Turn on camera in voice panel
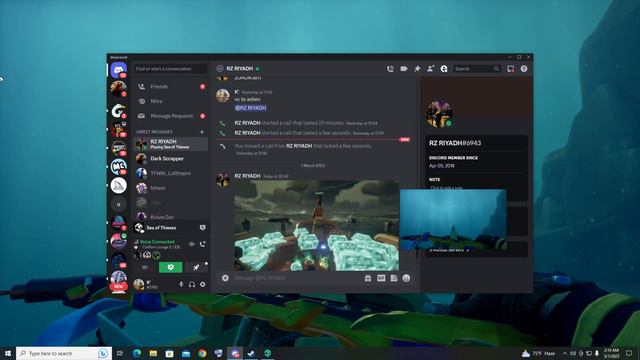Image resolution: width=640 pixels, height=360 pixels. (145, 267)
